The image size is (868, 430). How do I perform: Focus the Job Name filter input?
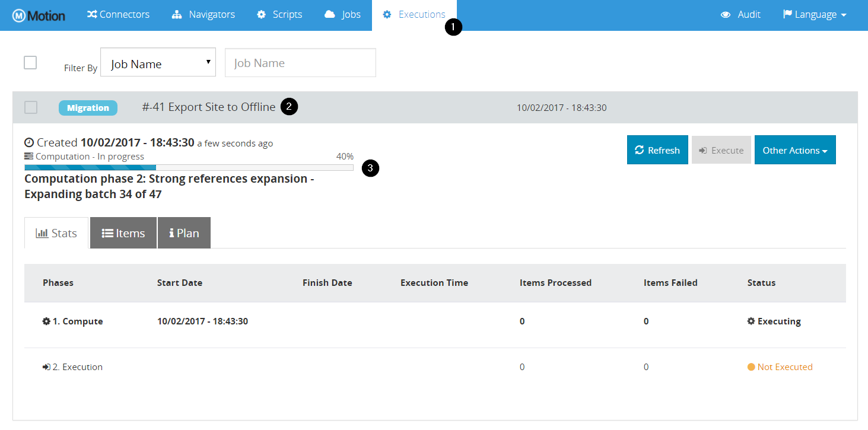300,63
